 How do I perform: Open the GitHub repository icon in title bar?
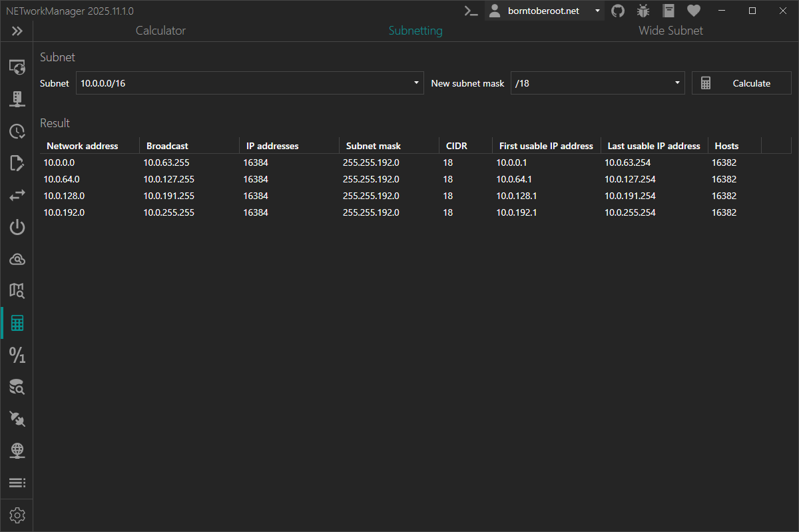pyautogui.click(x=617, y=11)
